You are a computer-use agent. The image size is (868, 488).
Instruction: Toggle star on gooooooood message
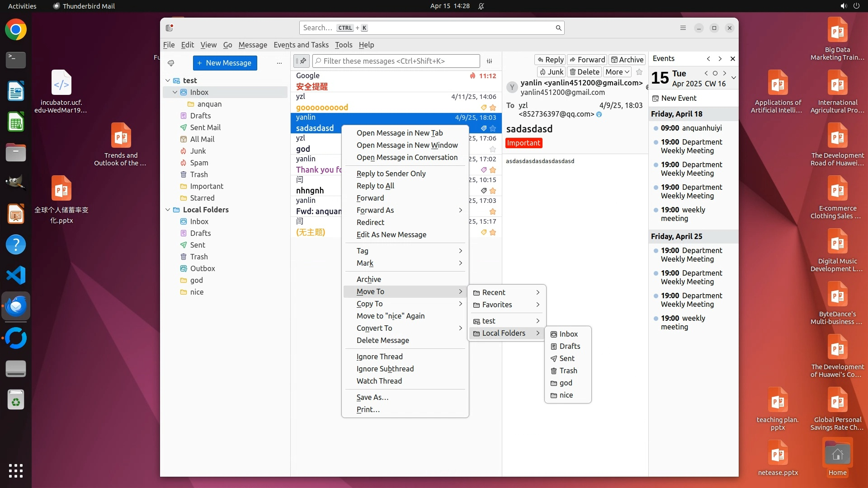(x=493, y=108)
